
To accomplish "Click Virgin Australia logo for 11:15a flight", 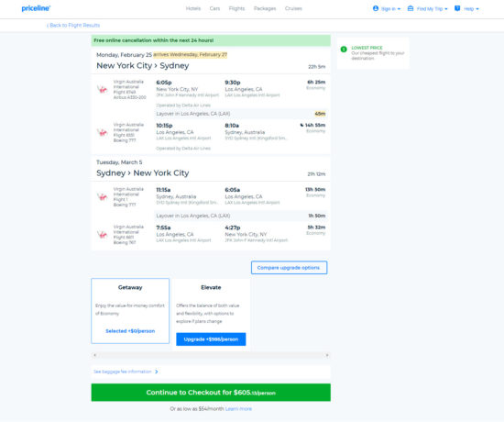I will [103, 196].
